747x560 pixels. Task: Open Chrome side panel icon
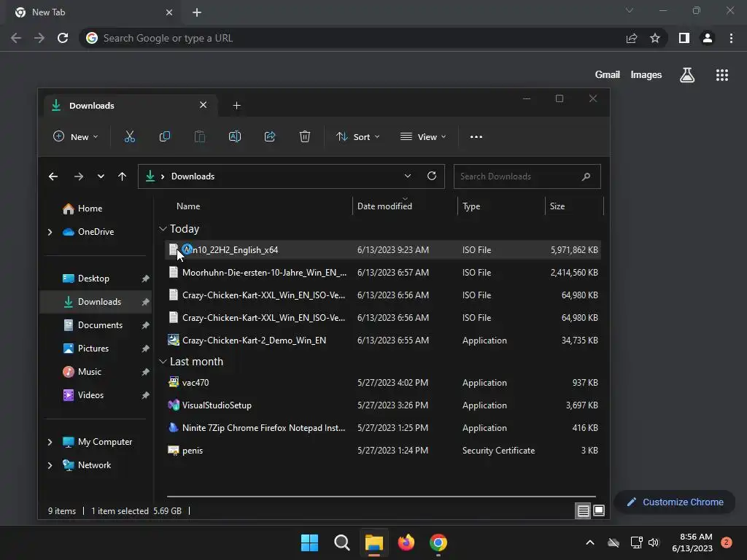pyautogui.click(x=684, y=38)
